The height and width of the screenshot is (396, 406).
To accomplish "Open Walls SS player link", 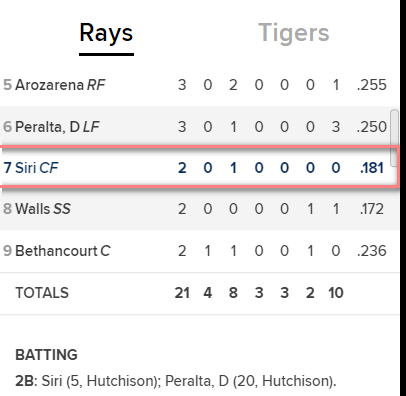I will tap(43, 209).
